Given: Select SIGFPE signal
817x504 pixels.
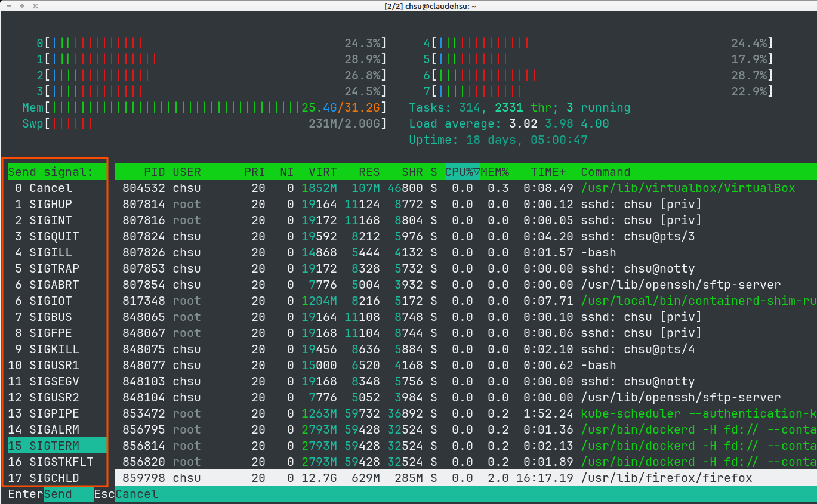Looking at the screenshot, I should (x=57, y=333).
